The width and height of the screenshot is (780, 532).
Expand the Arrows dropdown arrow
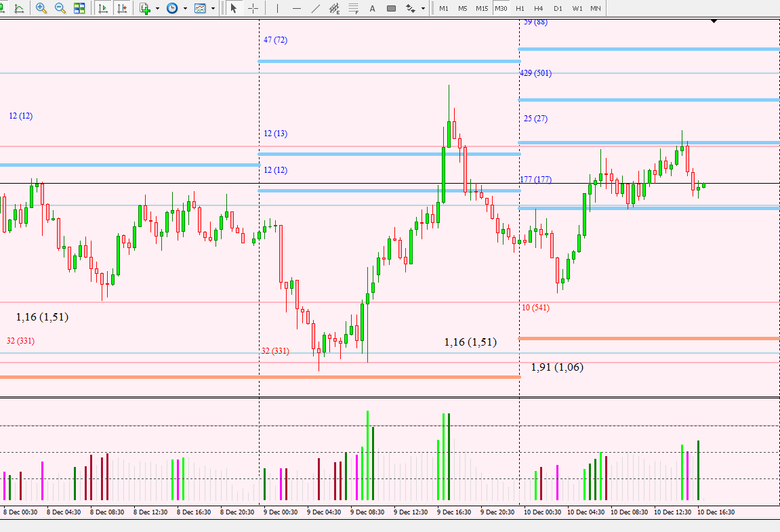[x=424, y=8]
